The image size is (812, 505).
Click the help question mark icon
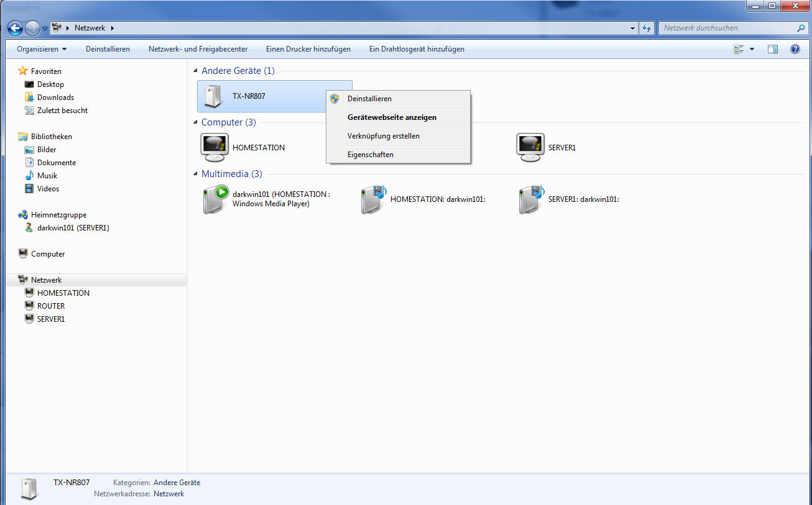[795, 49]
